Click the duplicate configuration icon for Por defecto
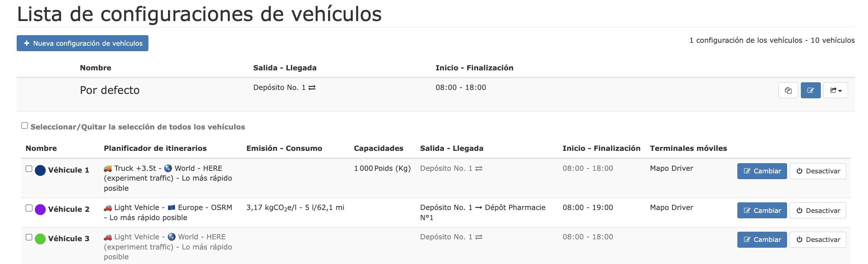 tap(788, 90)
